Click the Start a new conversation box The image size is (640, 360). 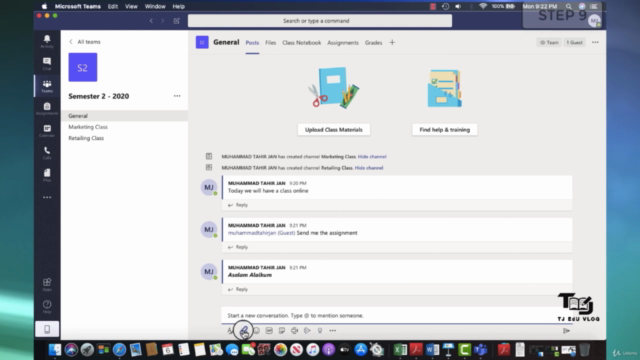(397, 316)
